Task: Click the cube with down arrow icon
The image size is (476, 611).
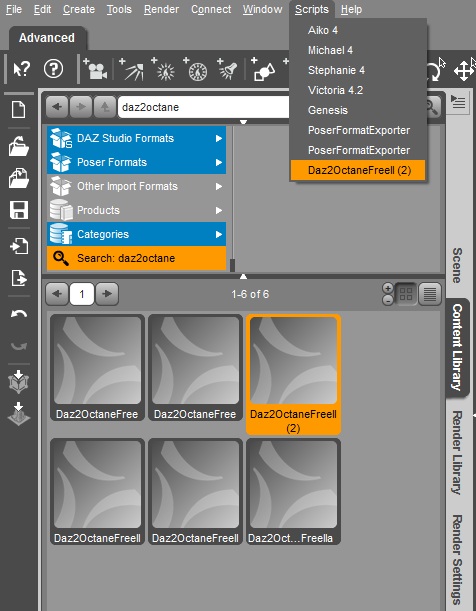Action: pos(18,381)
